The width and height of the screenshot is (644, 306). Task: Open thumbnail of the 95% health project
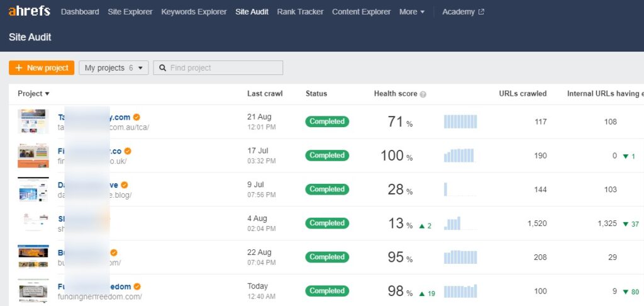click(33, 257)
